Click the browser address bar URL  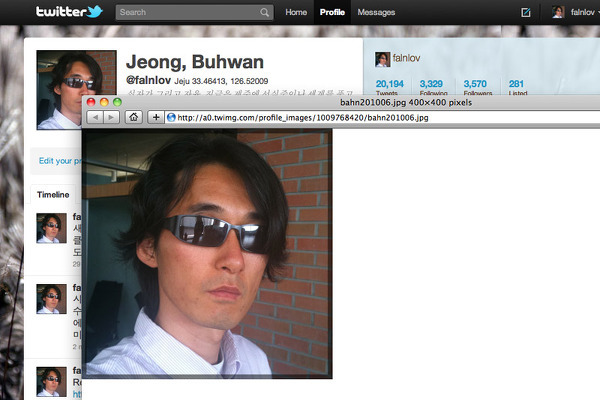coord(303,118)
